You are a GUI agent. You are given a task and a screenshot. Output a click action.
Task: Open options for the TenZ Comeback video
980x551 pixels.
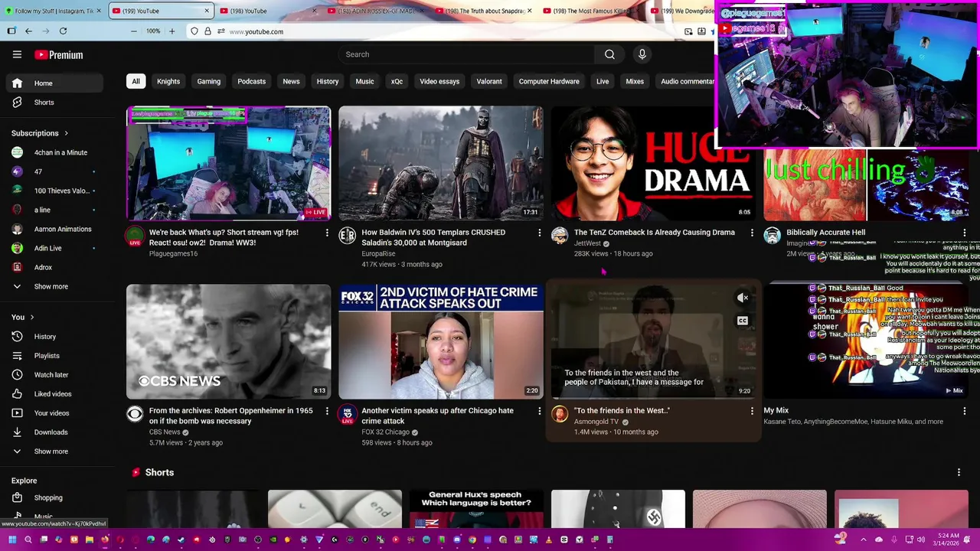click(x=752, y=233)
